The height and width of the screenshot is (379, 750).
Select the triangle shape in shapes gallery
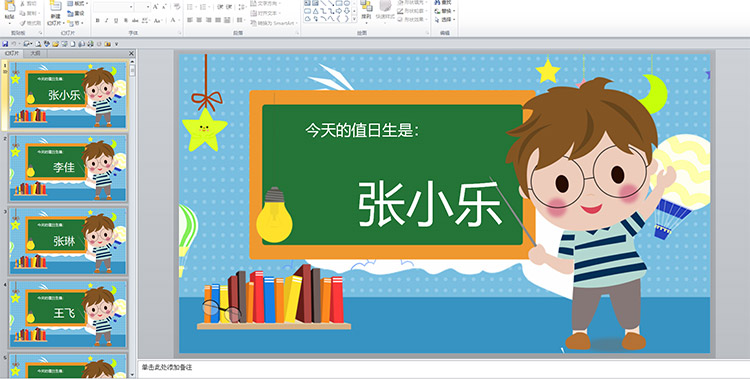pos(316,11)
